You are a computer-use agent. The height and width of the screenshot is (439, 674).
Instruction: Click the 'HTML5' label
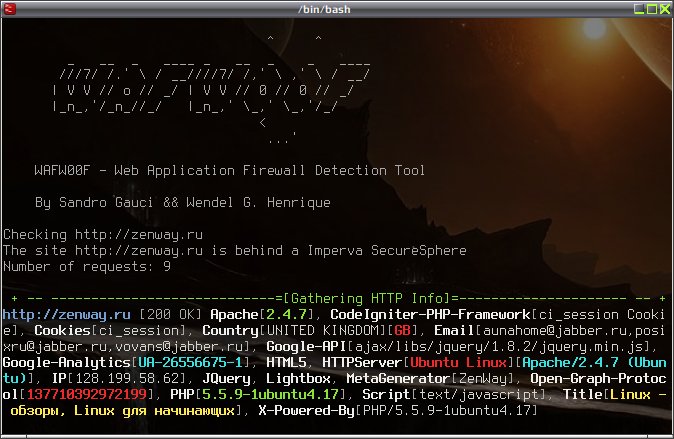287,362
